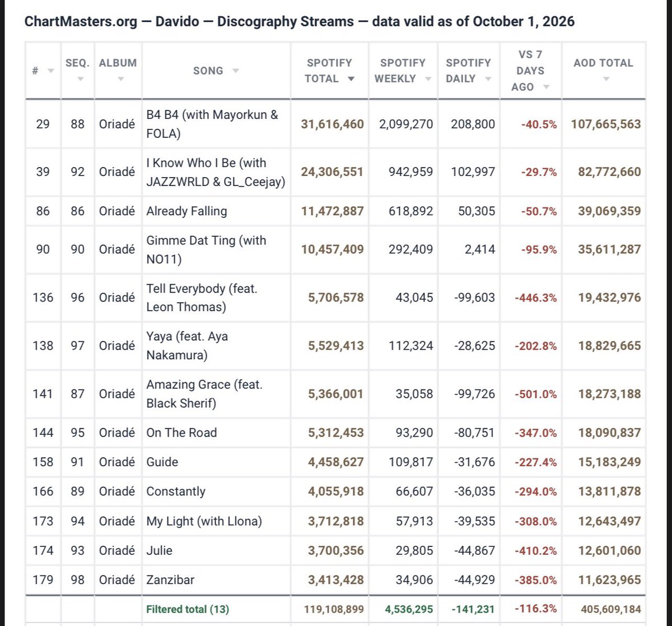This screenshot has width=672, height=626.
Task: Click daily value 208,800
Action: tap(473, 124)
